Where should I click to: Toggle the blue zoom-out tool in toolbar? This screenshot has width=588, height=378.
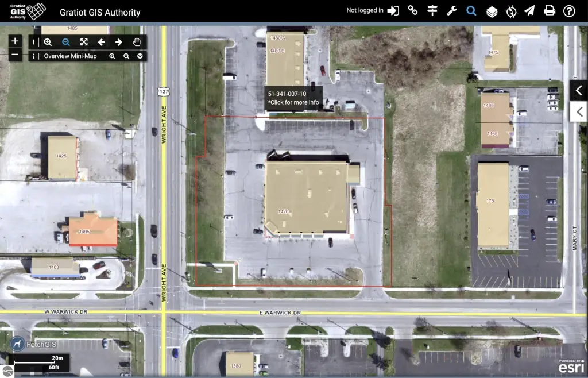click(x=66, y=42)
